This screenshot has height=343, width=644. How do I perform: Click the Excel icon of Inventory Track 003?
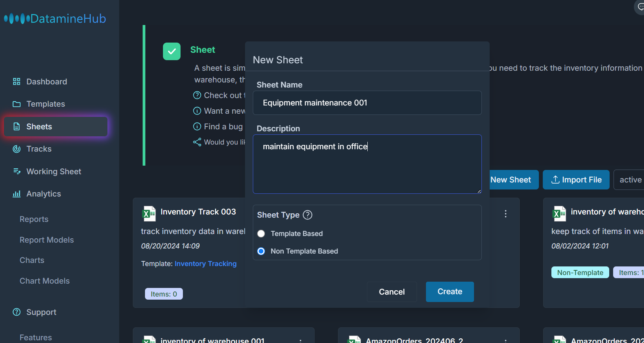point(149,214)
